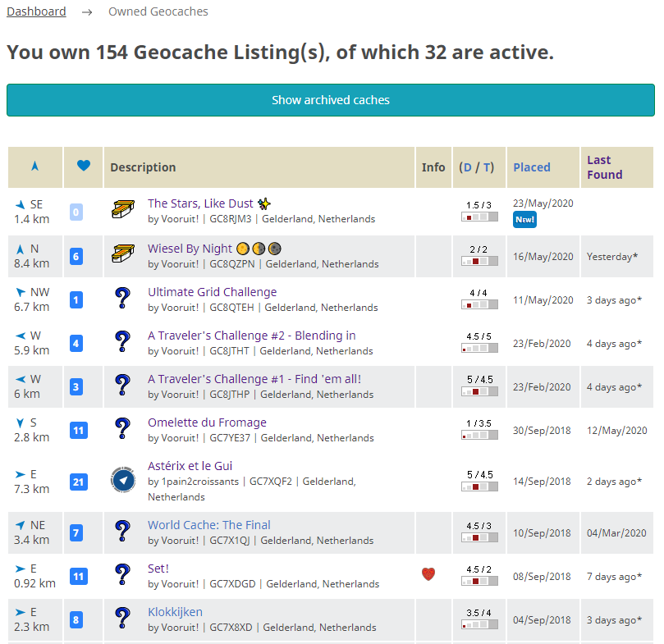The width and height of the screenshot is (664, 644).
Task: Sort the list by Last Found column
Action: pyautogui.click(x=604, y=167)
